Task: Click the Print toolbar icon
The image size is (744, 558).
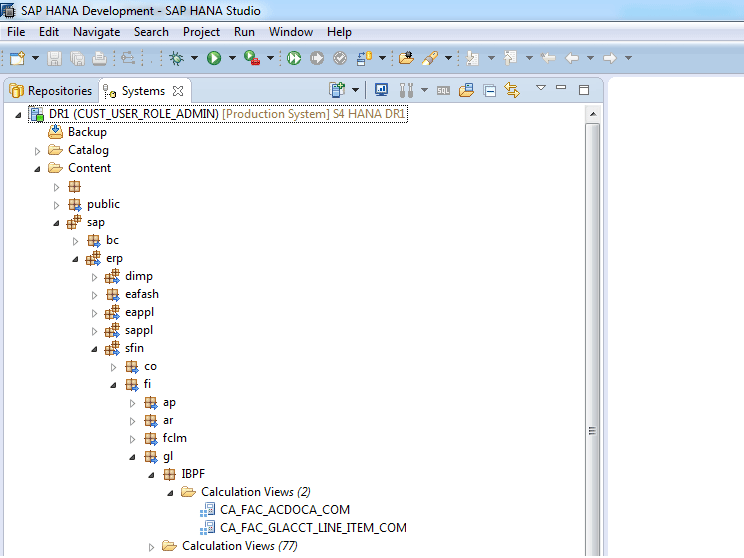Action: pos(99,58)
